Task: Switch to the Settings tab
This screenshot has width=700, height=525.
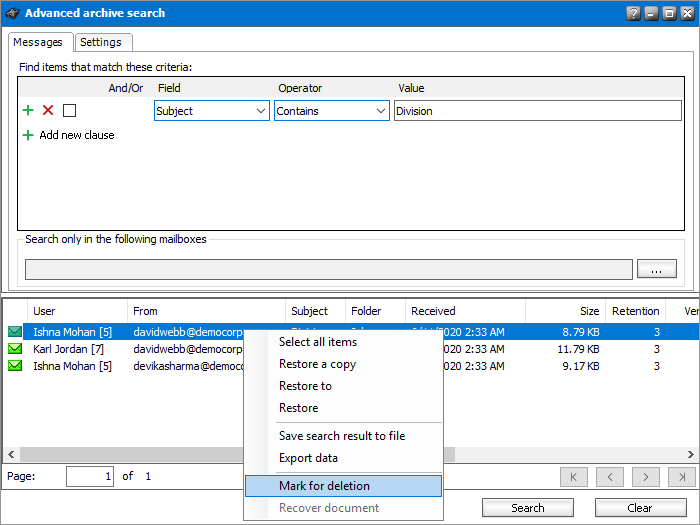Action: (101, 42)
